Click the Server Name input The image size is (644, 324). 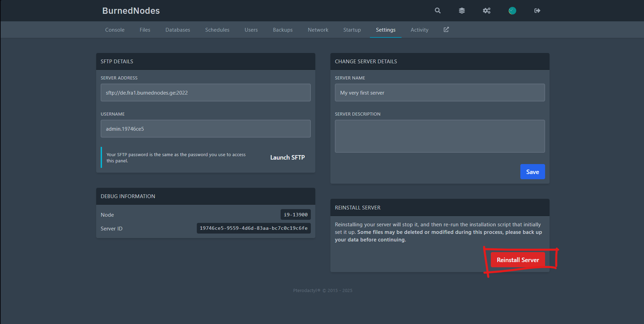(440, 93)
